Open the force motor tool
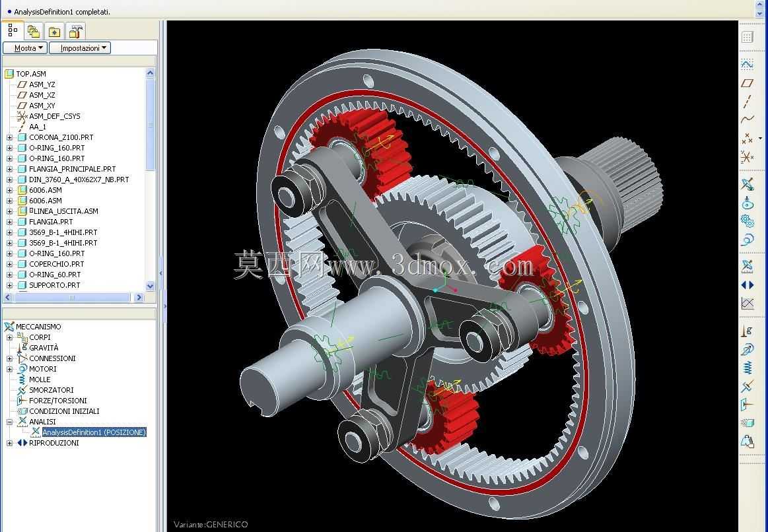768x532 pixels. coord(747,349)
